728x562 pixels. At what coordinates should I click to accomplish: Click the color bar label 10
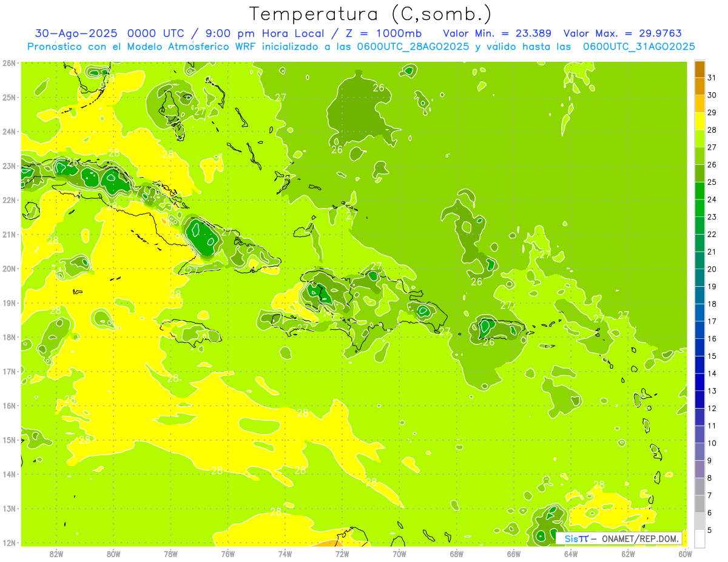712,444
